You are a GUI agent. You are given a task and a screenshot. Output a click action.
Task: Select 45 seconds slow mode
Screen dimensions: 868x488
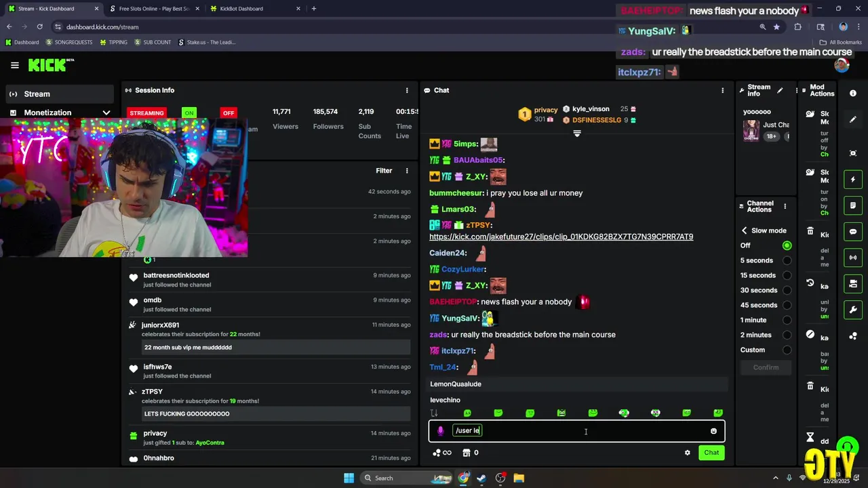click(x=787, y=305)
